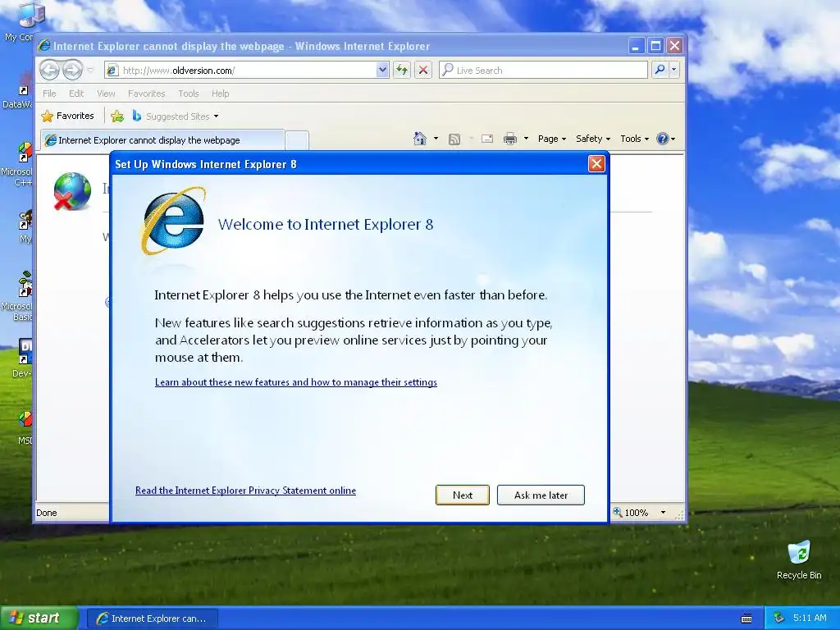Image resolution: width=840 pixels, height=630 pixels.
Task: Click the Live Search magnifier button
Action: click(x=660, y=70)
